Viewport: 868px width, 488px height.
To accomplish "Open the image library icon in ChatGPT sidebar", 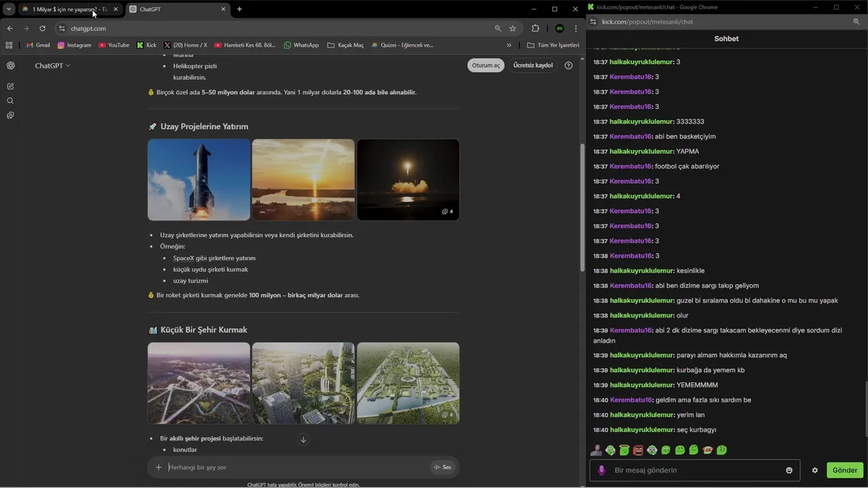I will click(x=10, y=115).
